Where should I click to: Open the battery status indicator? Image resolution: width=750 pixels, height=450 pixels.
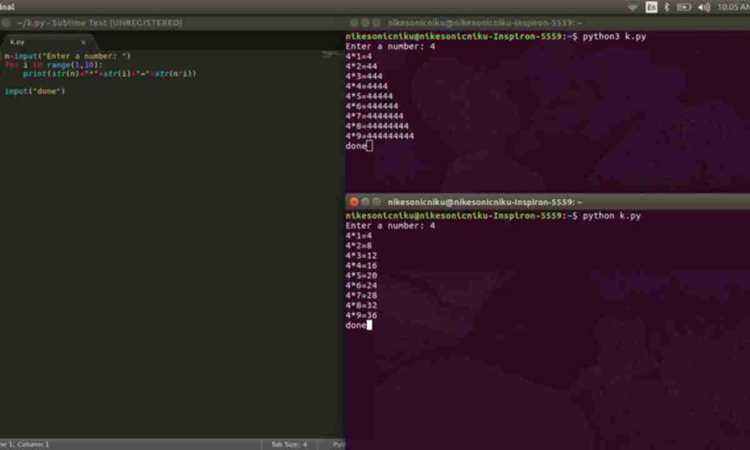click(x=684, y=7)
